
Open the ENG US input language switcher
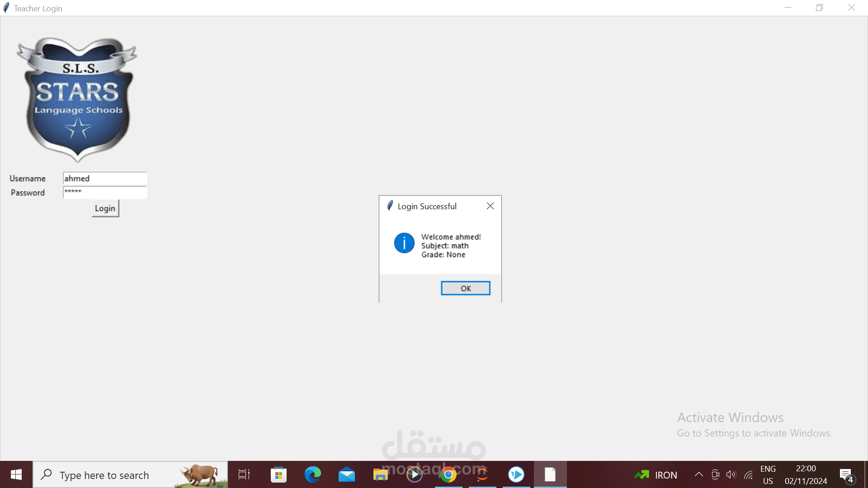click(768, 475)
